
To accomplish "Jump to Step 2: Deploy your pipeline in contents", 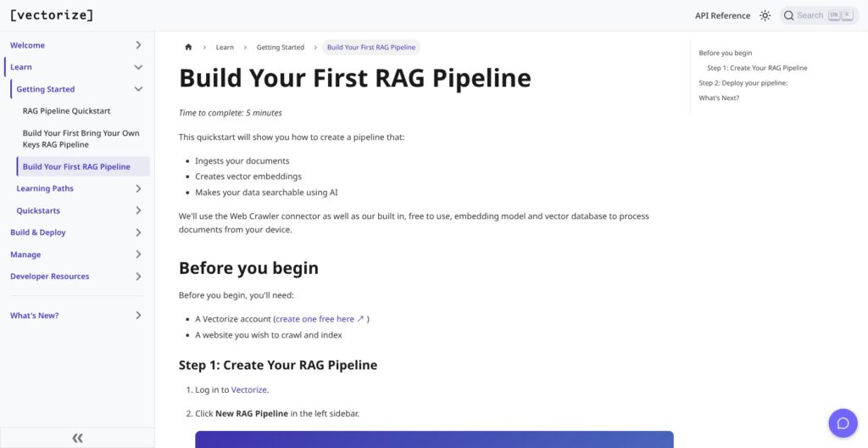I will (x=743, y=83).
